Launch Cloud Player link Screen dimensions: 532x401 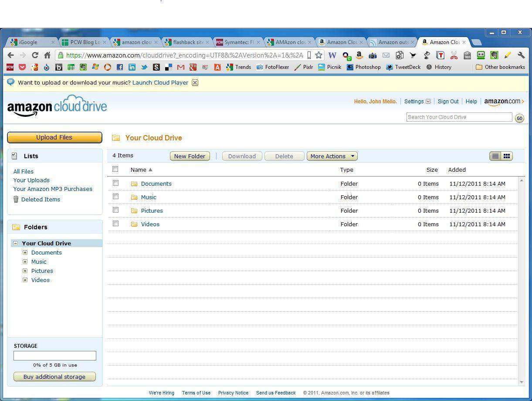[160, 82]
